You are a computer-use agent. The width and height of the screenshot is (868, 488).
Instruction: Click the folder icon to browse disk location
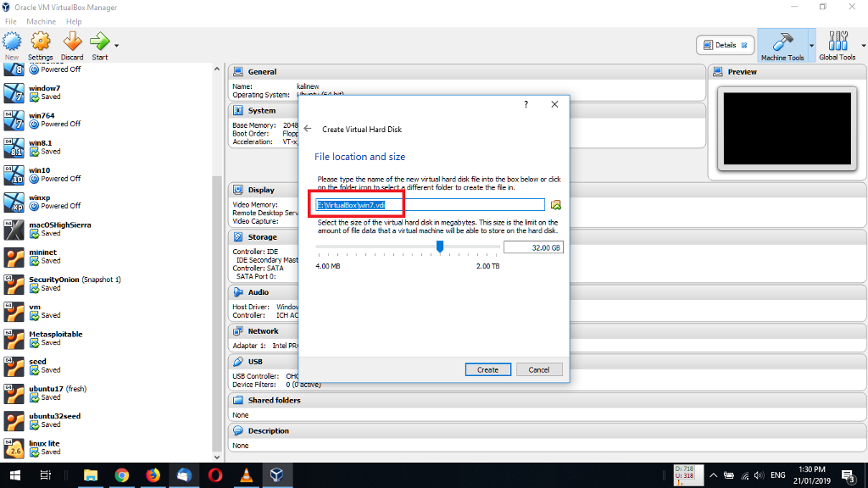tap(555, 204)
